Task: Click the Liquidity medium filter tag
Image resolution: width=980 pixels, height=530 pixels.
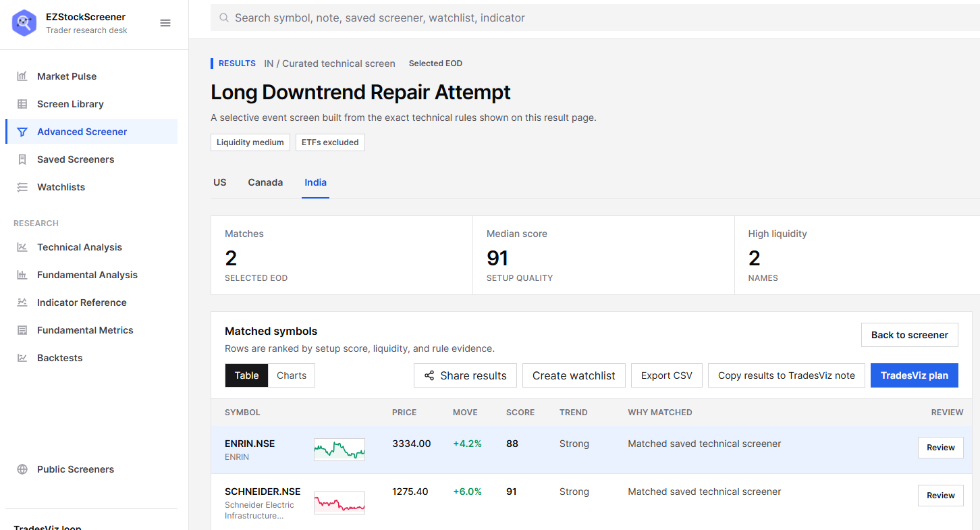Action: pyautogui.click(x=250, y=142)
